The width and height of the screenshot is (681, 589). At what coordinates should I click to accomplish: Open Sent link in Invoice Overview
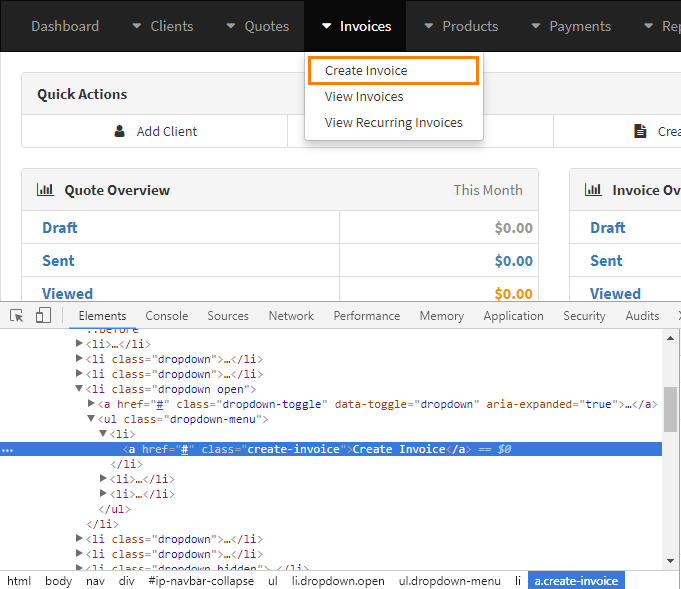point(606,261)
